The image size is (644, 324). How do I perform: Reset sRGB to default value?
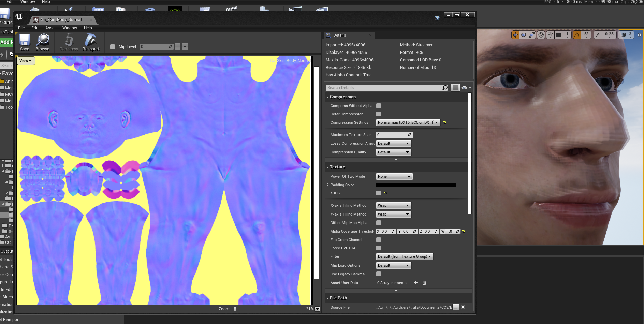click(385, 193)
